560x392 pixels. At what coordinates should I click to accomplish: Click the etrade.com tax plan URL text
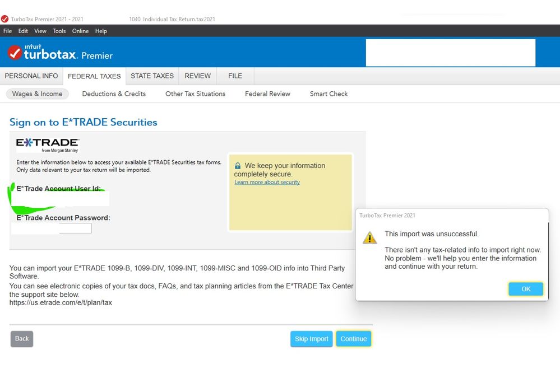(x=61, y=302)
